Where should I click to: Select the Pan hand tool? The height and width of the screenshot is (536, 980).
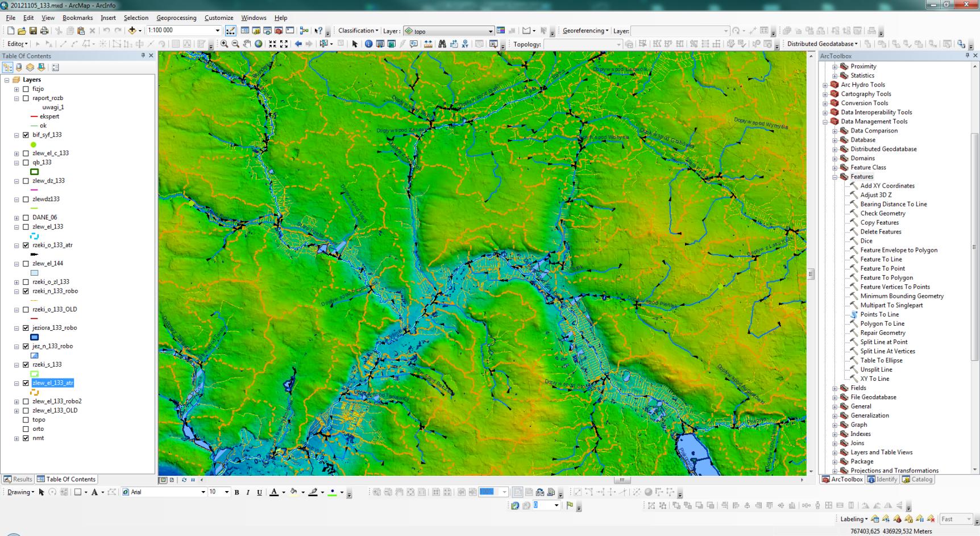pyautogui.click(x=247, y=44)
